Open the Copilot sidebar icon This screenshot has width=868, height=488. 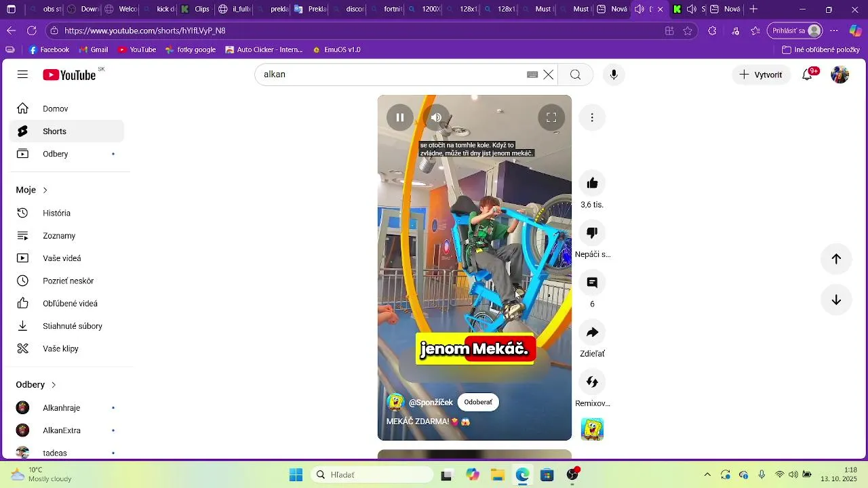tap(856, 30)
